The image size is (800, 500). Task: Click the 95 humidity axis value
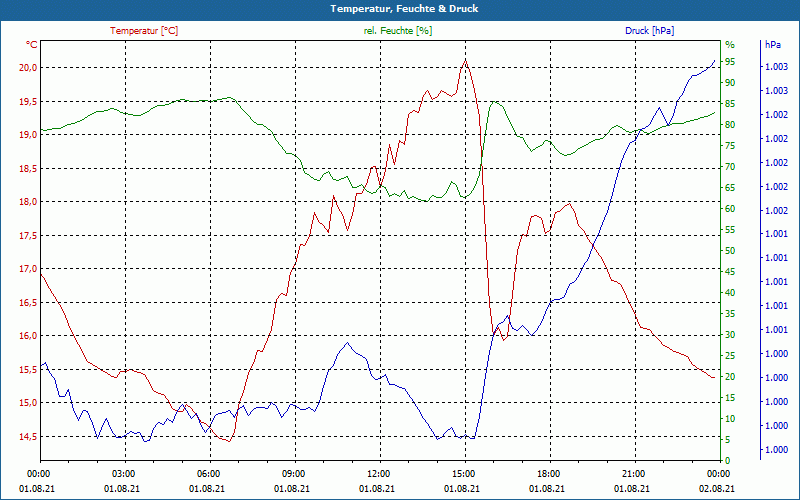[730, 62]
